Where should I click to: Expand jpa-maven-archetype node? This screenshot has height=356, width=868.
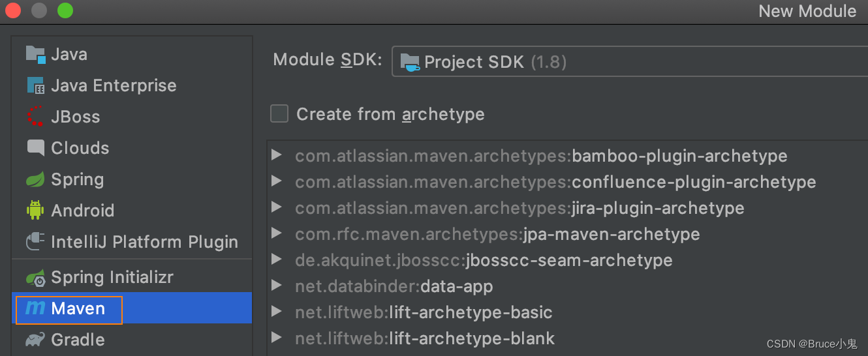coord(277,233)
